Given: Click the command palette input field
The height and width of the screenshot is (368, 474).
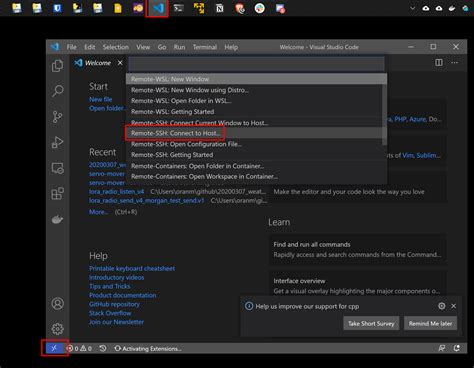Looking at the screenshot, I should pos(256,63).
